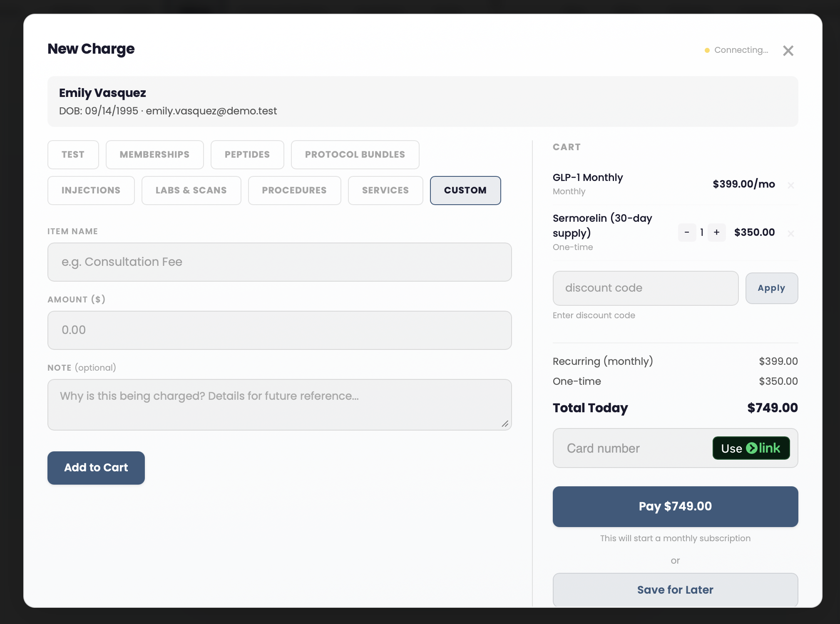The image size is (840, 624).
Task: Click the Link payment icon in Use link
Action: (753, 448)
